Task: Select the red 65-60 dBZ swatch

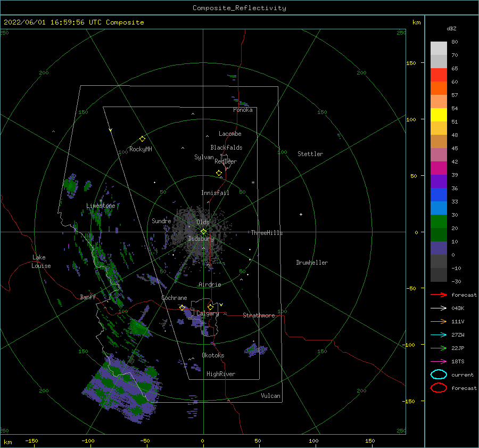Action: coord(439,75)
